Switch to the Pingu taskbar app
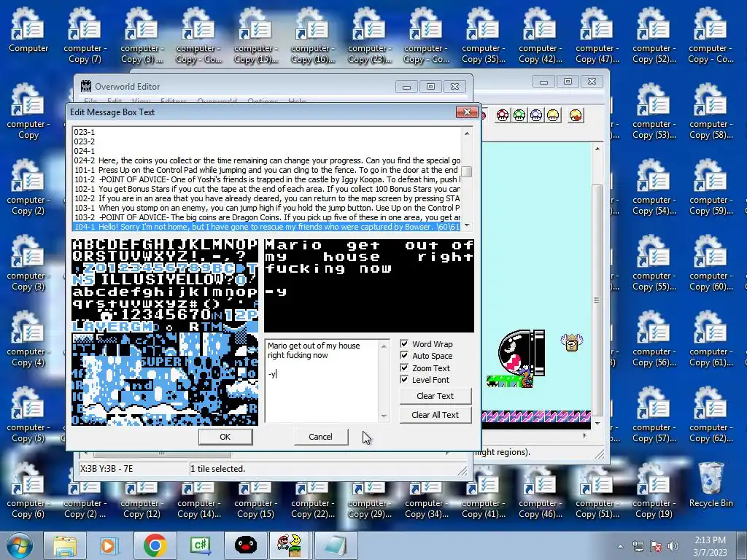747x560 pixels. [245, 545]
